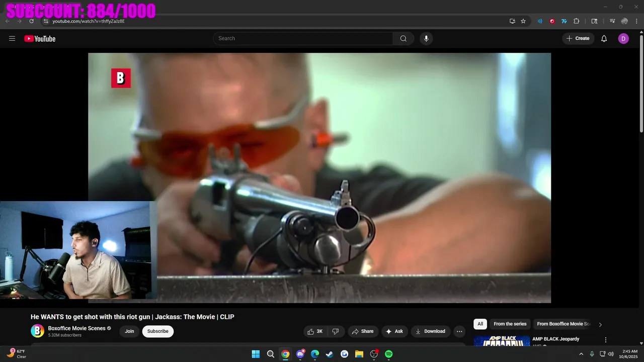Select the From the series chip
The width and height of the screenshot is (644, 362).
(510, 324)
